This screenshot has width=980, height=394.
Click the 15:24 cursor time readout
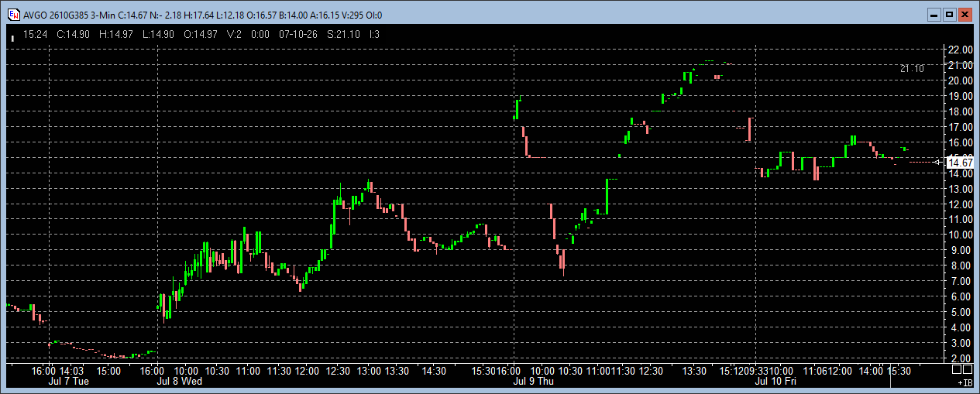point(36,34)
